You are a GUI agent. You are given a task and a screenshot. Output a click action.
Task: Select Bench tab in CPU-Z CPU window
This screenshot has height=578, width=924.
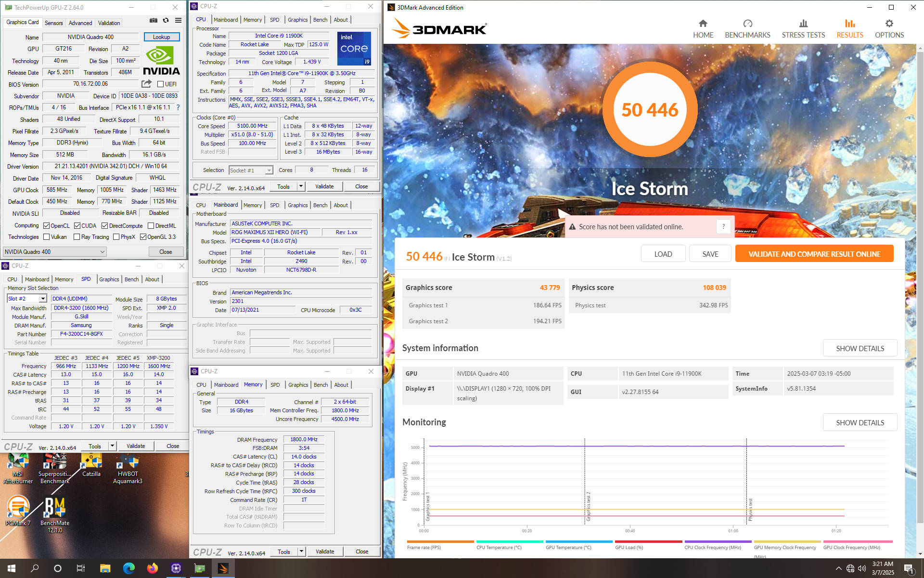pos(320,20)
